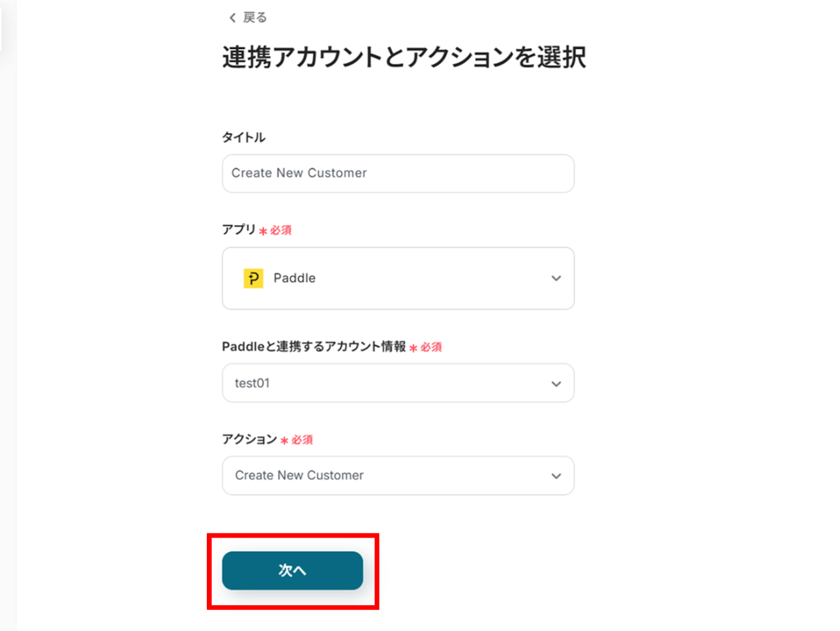Viewport: 840px width, 631px height.
Task: Open the アプリ dropdown showing Paddle
Action: [397, 278]
